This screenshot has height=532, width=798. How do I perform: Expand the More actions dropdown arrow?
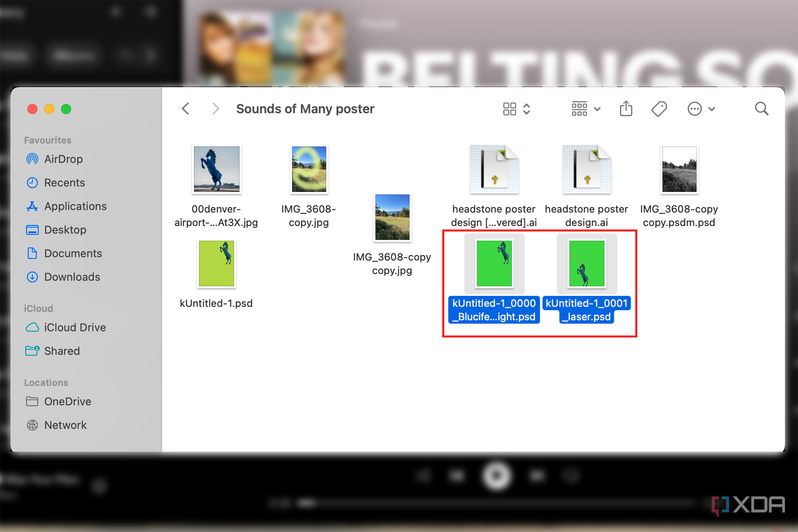(x=712, y=109)
